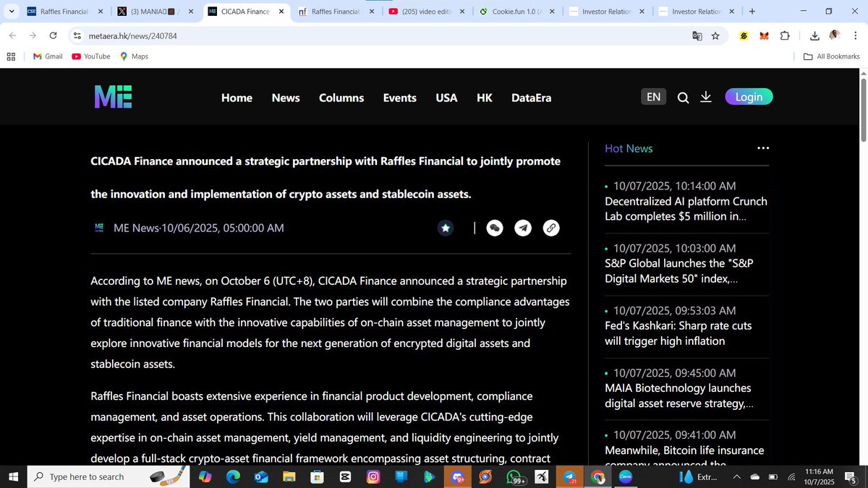Open the News nav item
This screenshot has height=488, width=868.
[286, 98]
